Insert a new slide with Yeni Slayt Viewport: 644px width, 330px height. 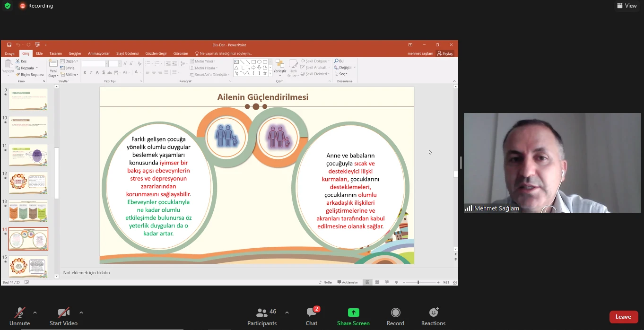pos(53,69)
